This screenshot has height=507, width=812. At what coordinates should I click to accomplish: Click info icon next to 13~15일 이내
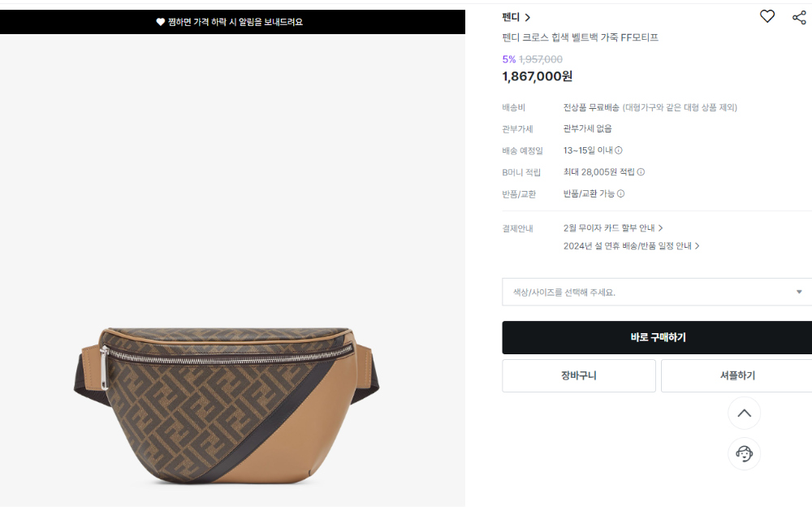pos(618,150)
